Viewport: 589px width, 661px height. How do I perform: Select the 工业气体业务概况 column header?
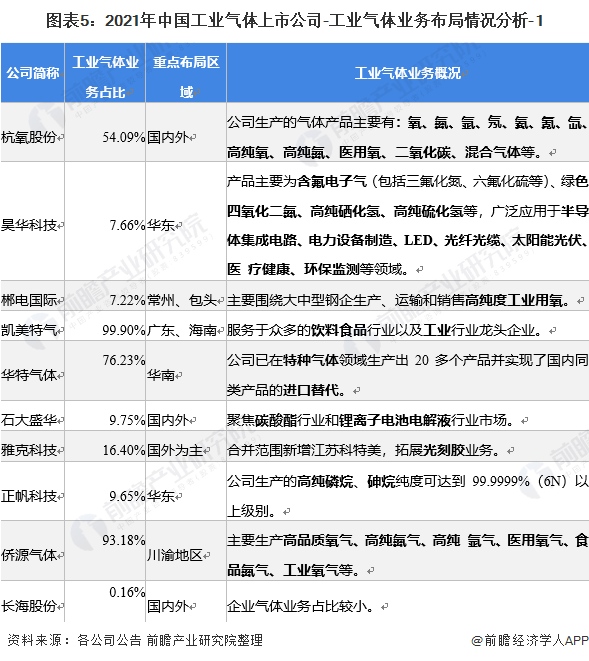[408, 73]
